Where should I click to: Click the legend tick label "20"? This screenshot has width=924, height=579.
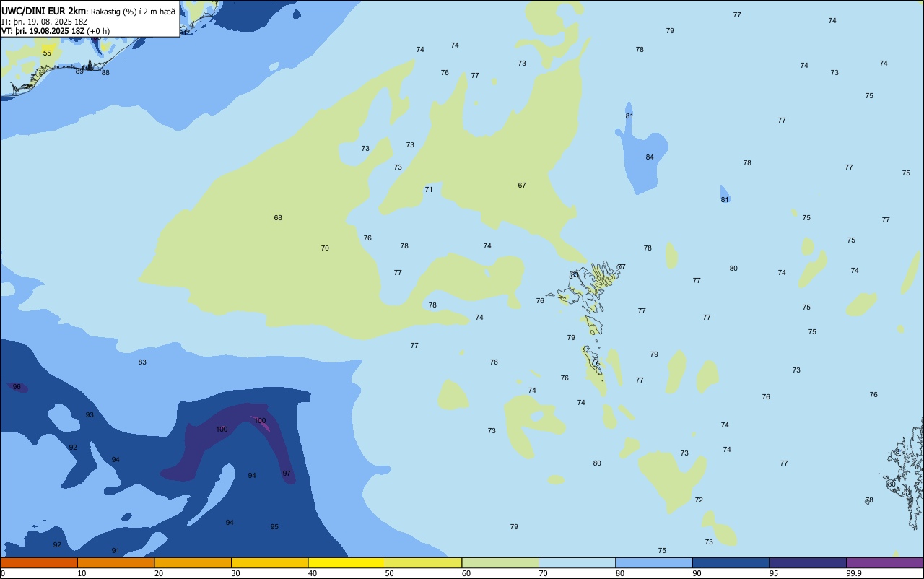(158, 573)
